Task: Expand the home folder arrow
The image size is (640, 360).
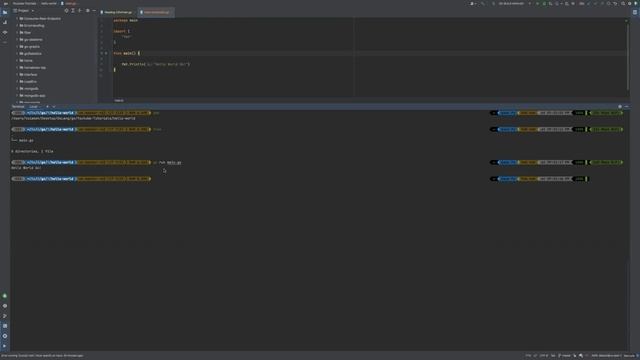Action: coord(17,60)
